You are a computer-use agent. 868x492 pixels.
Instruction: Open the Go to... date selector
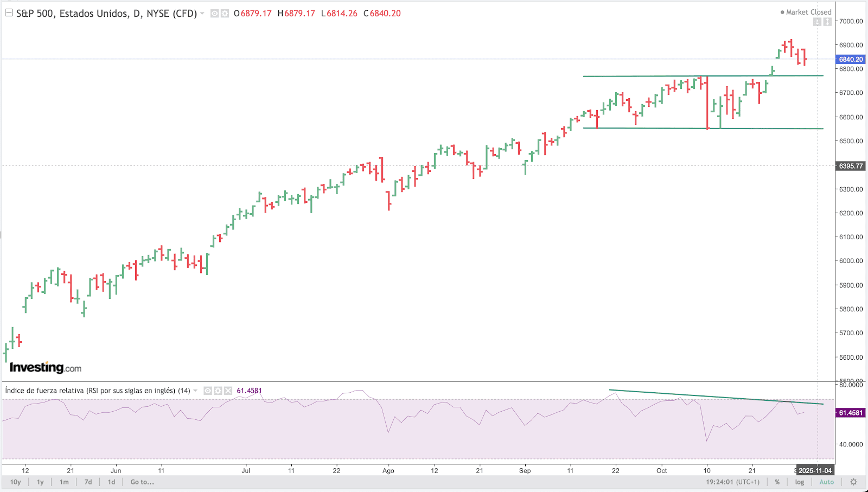point(142,482)
